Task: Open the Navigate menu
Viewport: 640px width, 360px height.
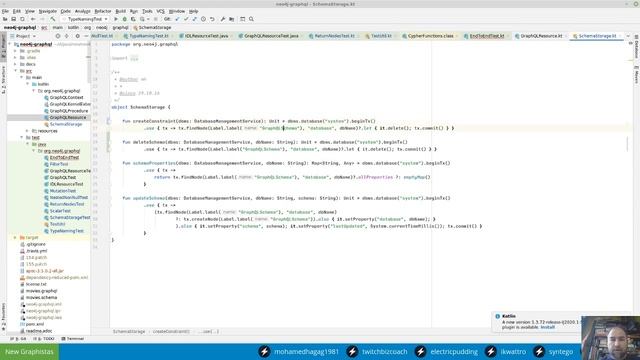Action: tap(47, 11)
